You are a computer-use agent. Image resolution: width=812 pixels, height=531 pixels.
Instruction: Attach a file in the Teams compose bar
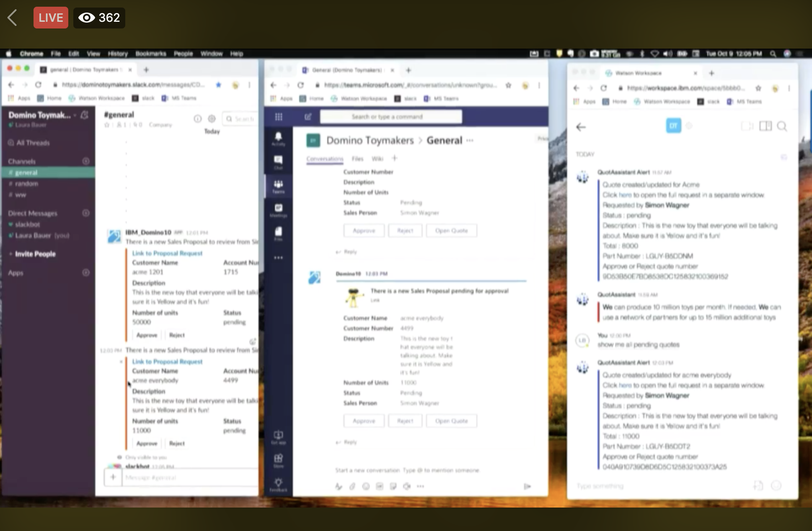[352, 486]
